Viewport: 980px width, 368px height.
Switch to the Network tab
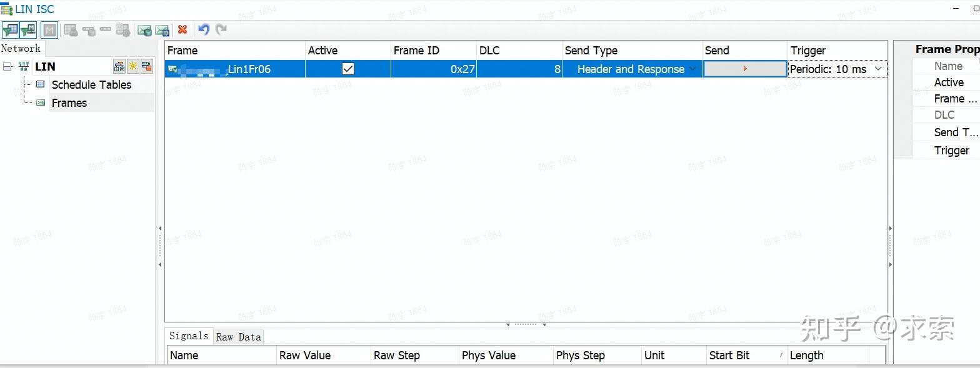[x=21, y=48]
